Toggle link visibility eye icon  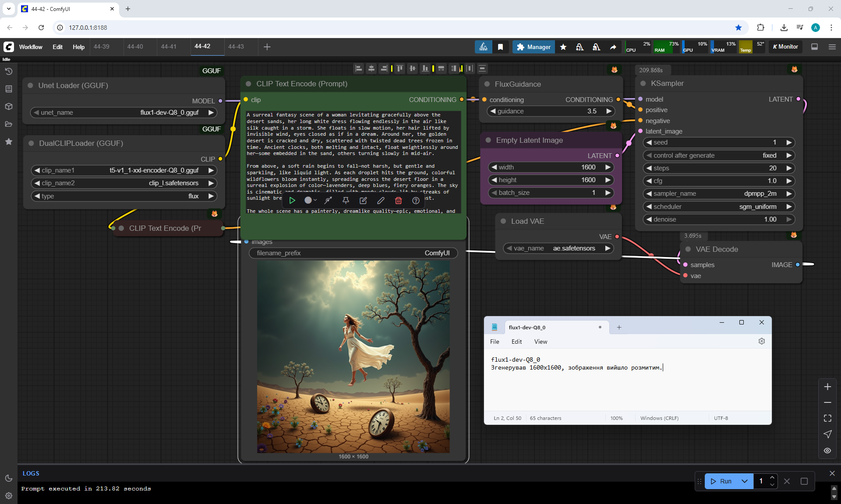827,451
